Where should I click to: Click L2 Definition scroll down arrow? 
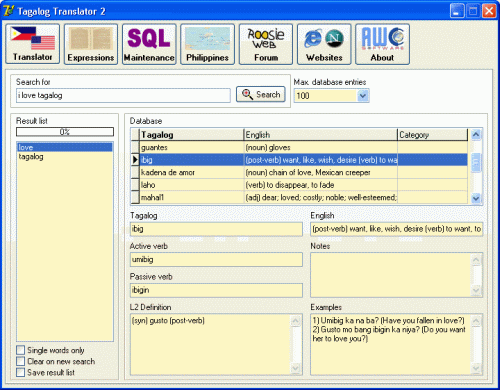click(x=296, y=368)
